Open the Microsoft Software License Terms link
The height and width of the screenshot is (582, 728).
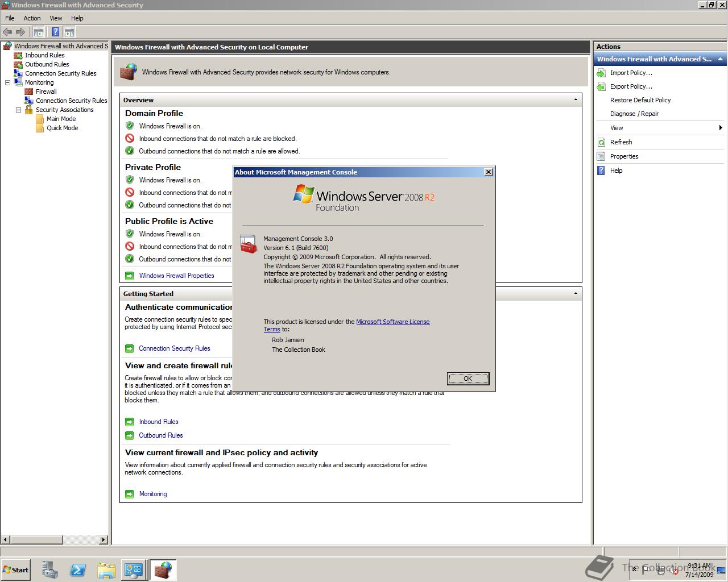[393, 322]
